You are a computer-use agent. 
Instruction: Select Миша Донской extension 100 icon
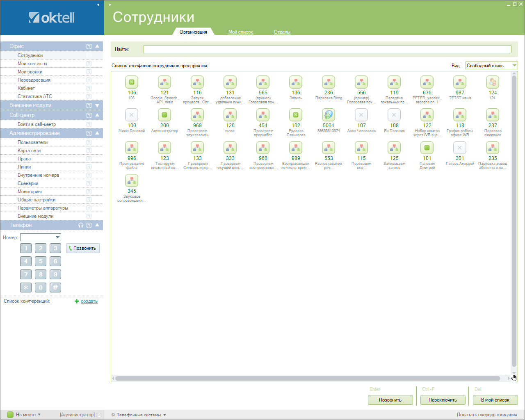click(132, 115)
